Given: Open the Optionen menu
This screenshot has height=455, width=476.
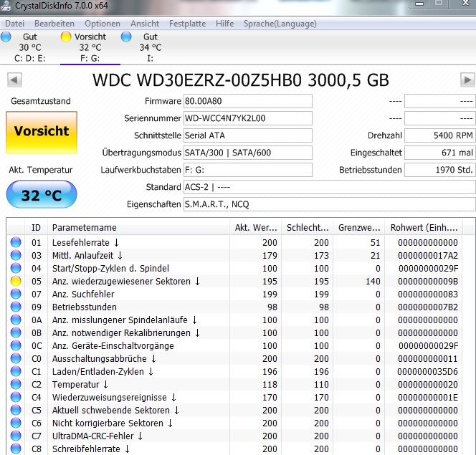Looking at the screenshot, I should point(103,24).
